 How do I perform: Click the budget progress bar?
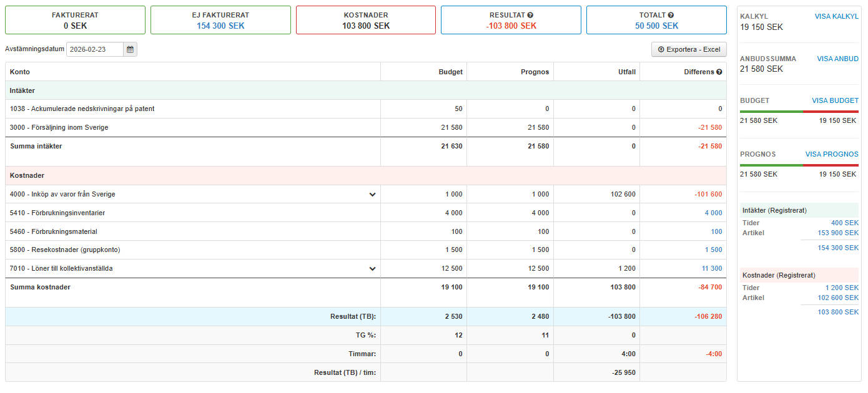tap(799, 112)
